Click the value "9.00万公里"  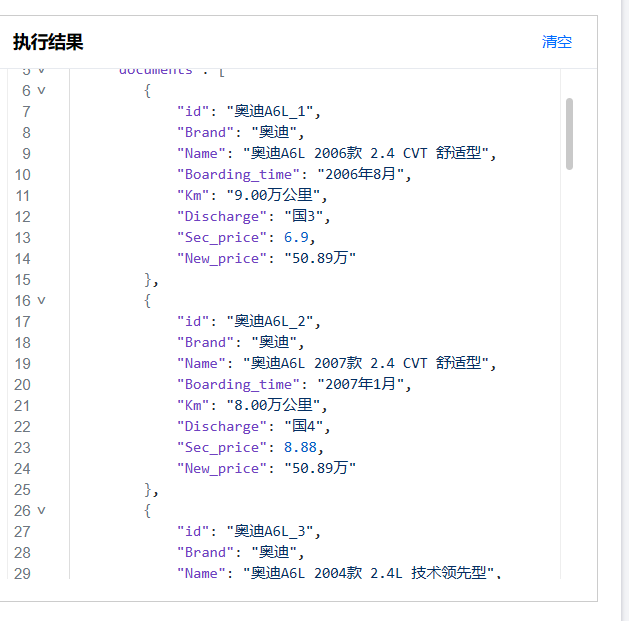274,195
